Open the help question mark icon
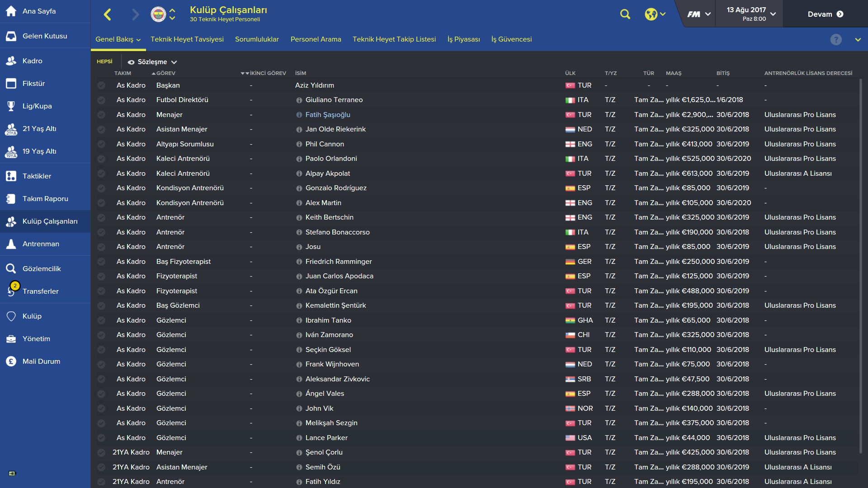868x488 pixels. point(836,40)
